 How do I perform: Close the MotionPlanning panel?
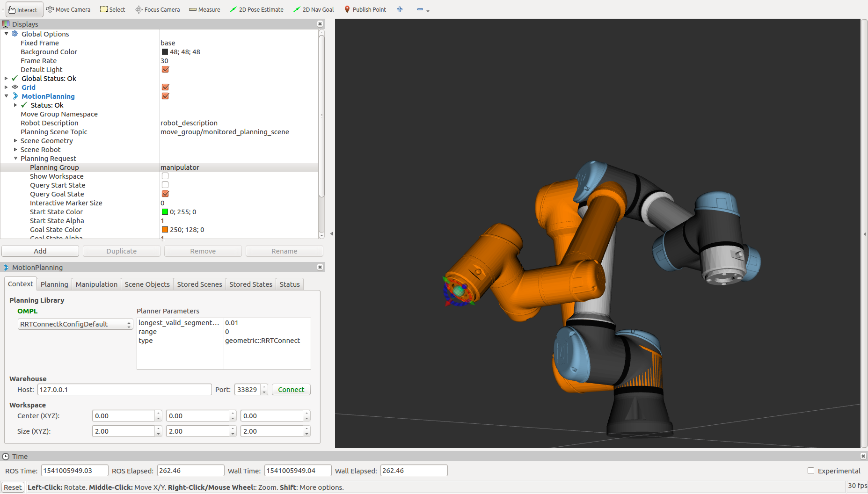click(320, 267)
